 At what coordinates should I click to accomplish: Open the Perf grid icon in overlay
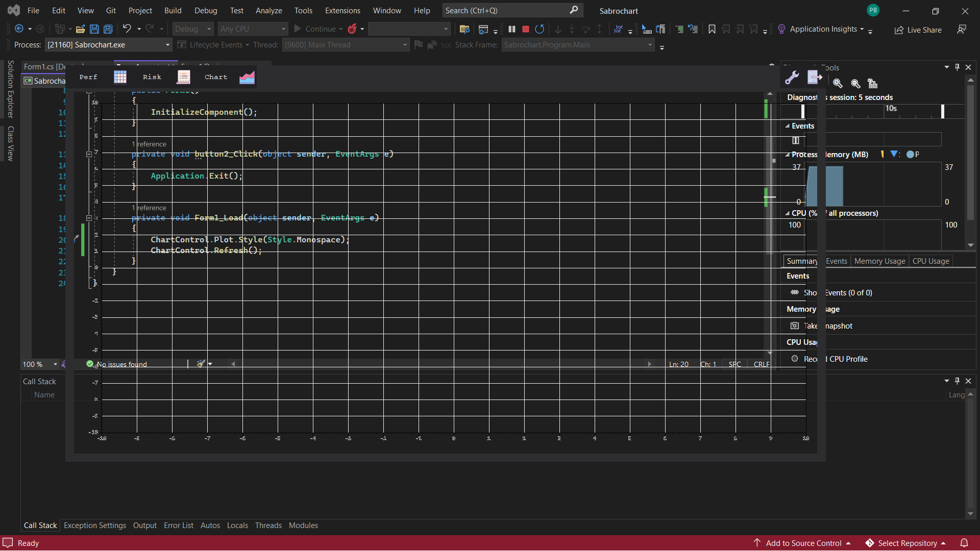[x=120, y=77]
